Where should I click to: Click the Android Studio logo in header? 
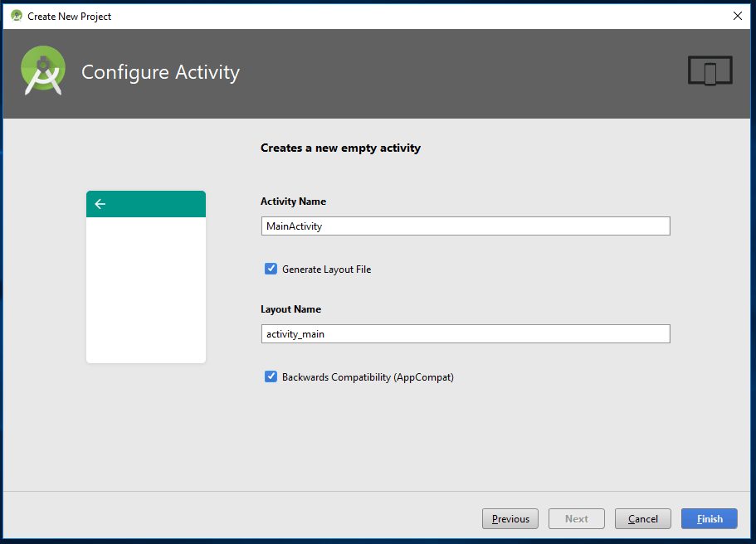pyautogui.click(x=43, y=71)
